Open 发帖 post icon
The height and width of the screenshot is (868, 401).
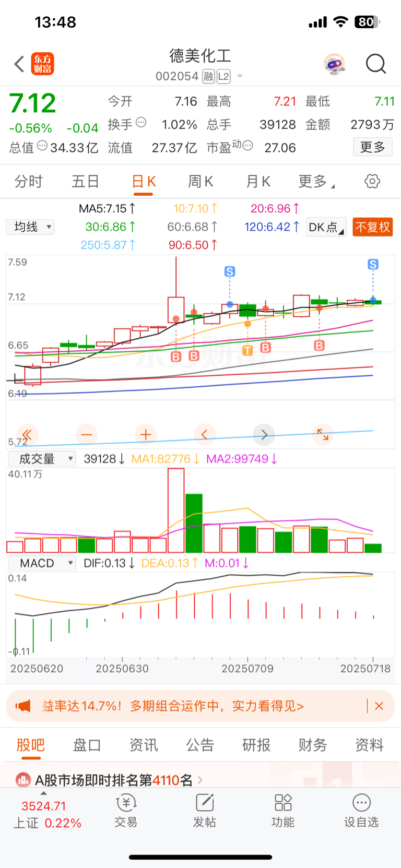[205, 803]
